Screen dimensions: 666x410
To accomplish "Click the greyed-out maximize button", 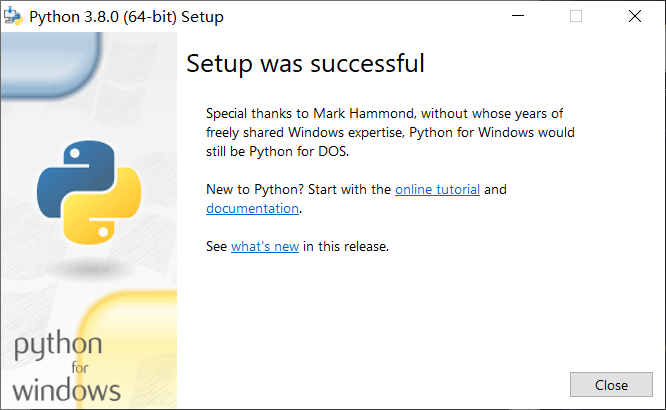I will coord(576,17).
